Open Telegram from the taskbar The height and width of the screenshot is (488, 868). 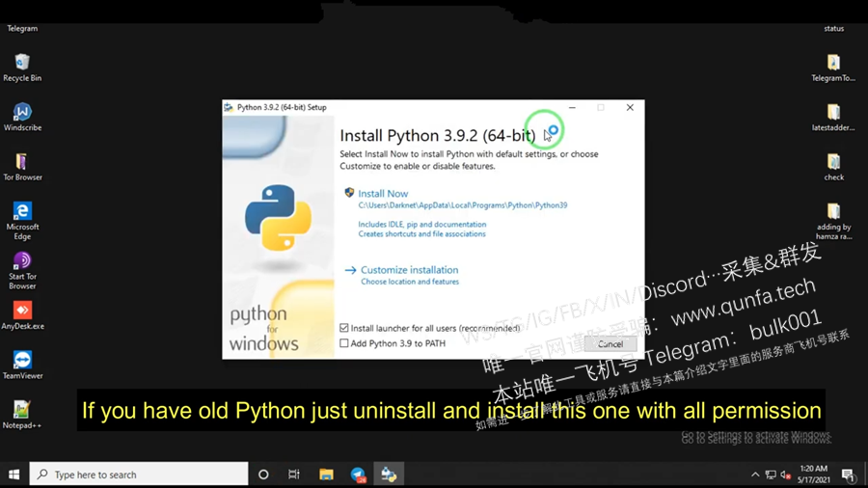click(358, 474)
